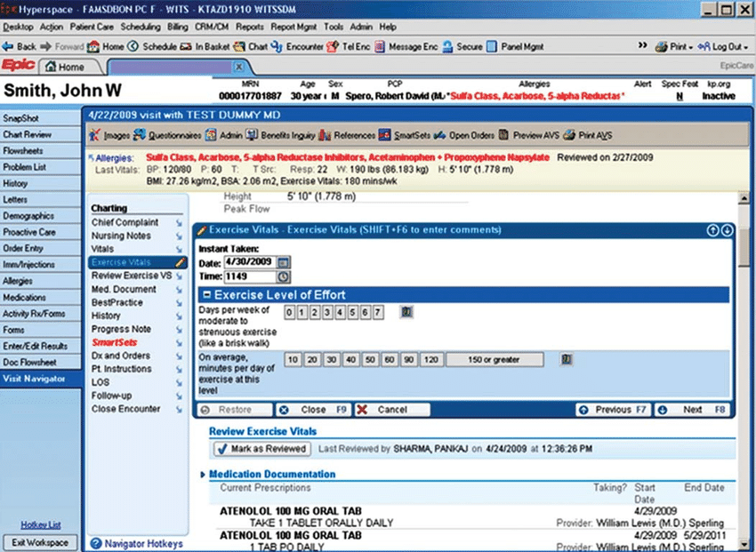Move Exercise Vitals section up arrow
This screenshot has height=552, width=756.
point(712,230)
